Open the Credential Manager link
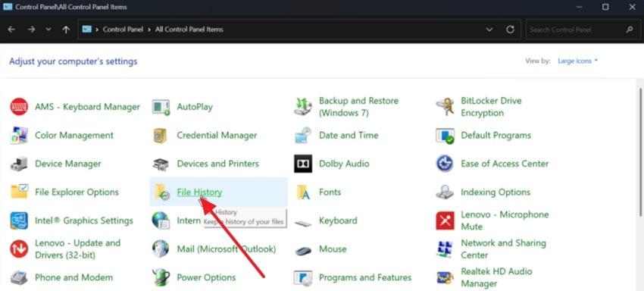This screenshot has height=291, width=644. point(217,135)
